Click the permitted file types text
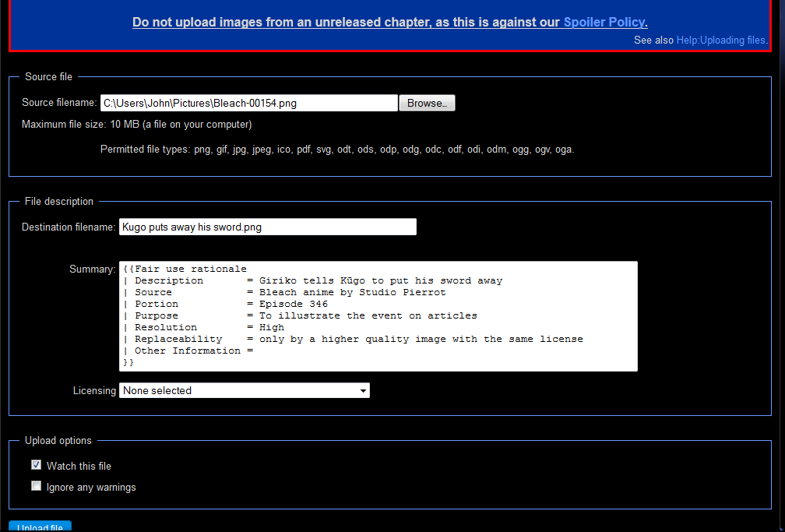785x532 pixels. (x=337, y=150)
